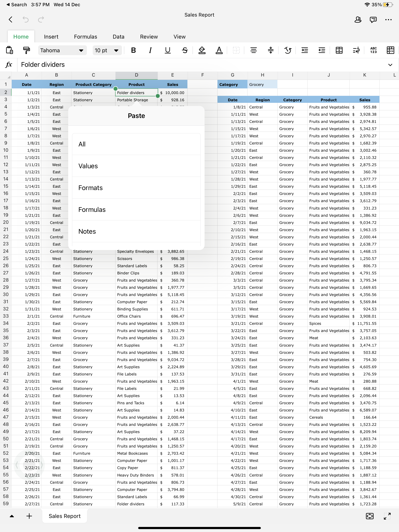Click the merge cells icon
Screen dimensions: 399x532
tap(339, 50)
